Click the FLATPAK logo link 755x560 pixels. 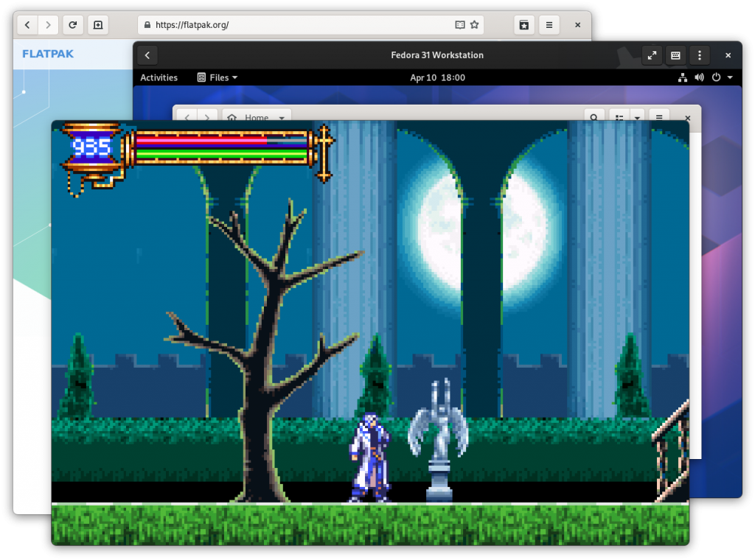[48, 54]
